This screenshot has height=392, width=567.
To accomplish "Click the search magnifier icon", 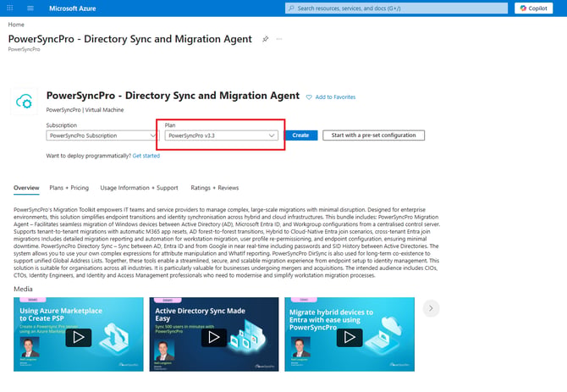I will click(x=291, y=8).
